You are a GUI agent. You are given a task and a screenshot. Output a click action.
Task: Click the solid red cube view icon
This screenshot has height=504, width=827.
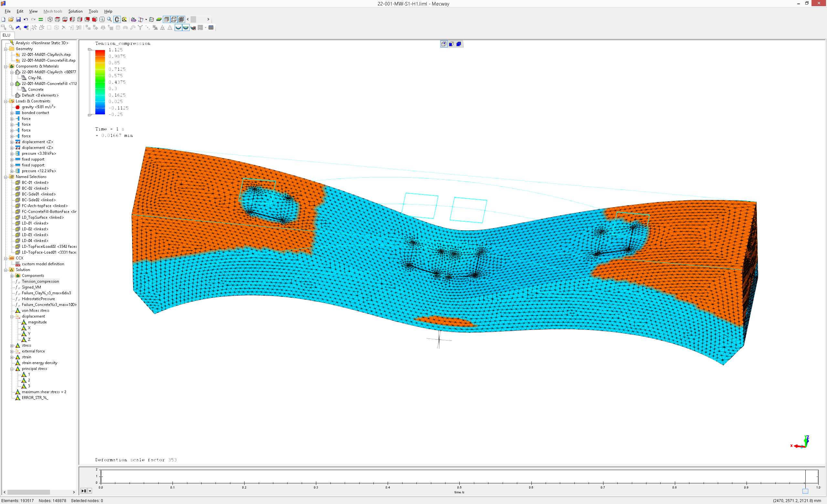pyautogui.click(x=95, y=19)
